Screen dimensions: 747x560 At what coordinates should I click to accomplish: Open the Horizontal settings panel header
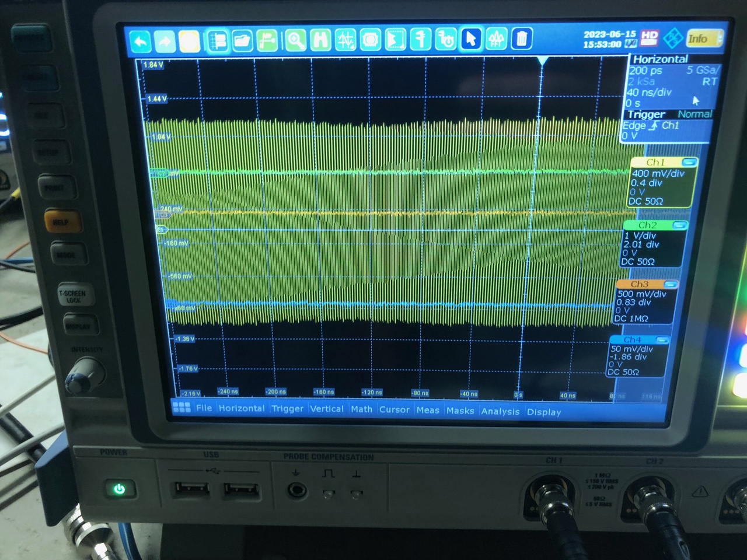click(660, 59)
